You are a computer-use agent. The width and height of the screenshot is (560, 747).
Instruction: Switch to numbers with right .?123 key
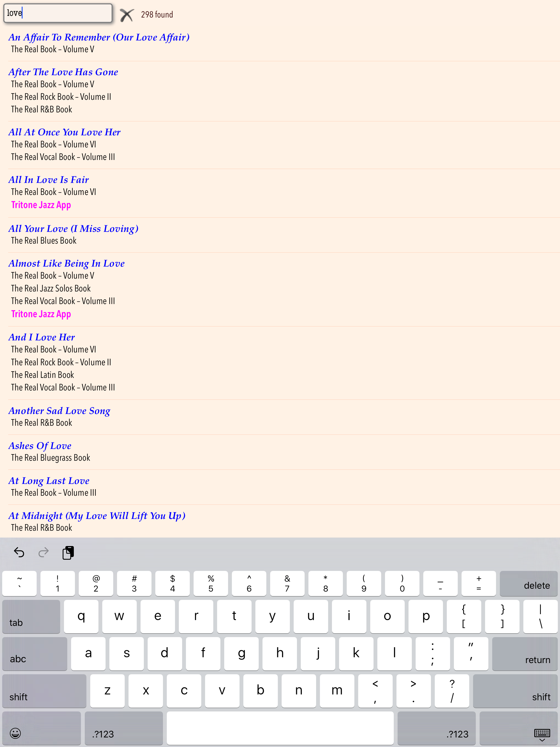(x=437, y=728)
